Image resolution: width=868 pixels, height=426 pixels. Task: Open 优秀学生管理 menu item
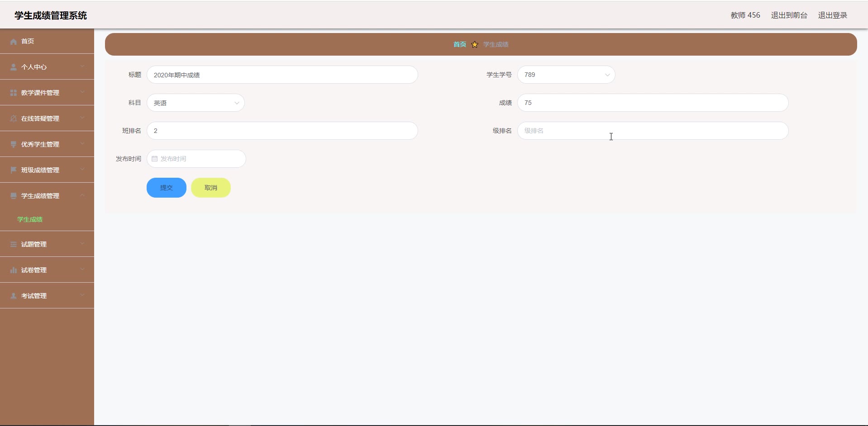pyautogui.click(x=47, y=144)
